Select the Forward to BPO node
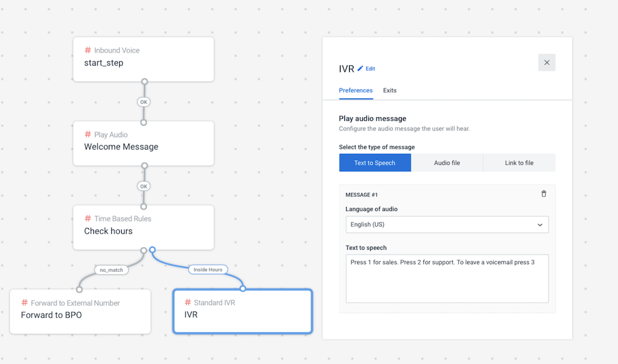618x364 pixels. tap(80, 311)
